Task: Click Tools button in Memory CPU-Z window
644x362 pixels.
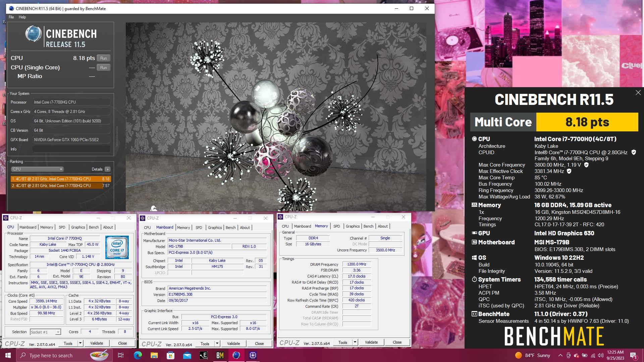Action: click(x=343, y=342)
